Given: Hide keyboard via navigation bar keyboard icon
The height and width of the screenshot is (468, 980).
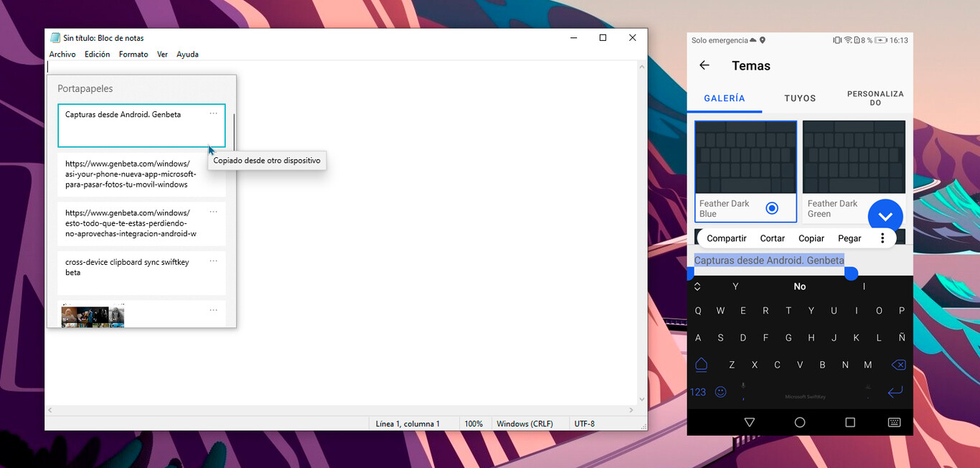Looking at the screenshot, I should point(894,422).
